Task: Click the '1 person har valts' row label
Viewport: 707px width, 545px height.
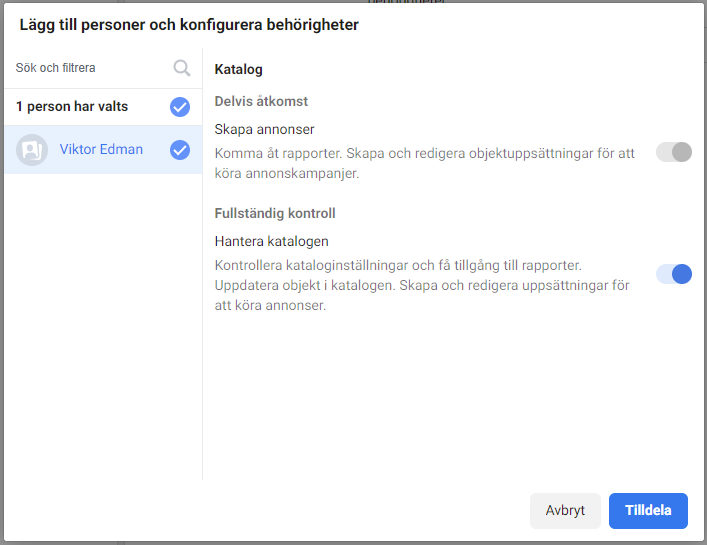Action: (72, 106)
